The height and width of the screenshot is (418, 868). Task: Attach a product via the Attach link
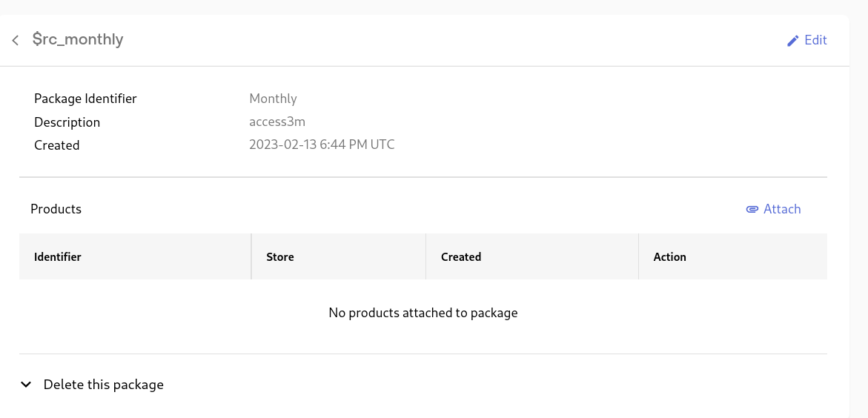773,209
